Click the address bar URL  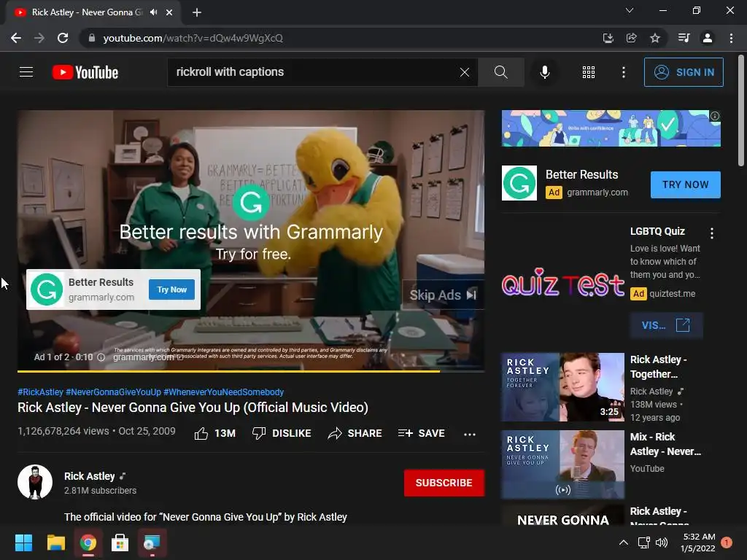pyautogui.click(x=193, y=38)
